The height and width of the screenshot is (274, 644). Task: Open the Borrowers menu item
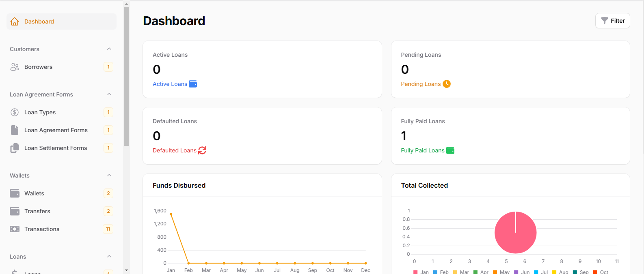pos(61,67)
